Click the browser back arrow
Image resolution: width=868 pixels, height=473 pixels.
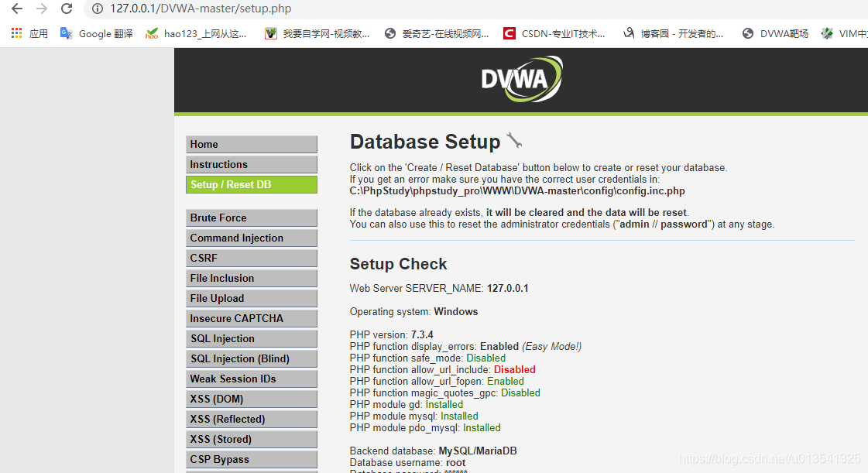coord(16,9)
